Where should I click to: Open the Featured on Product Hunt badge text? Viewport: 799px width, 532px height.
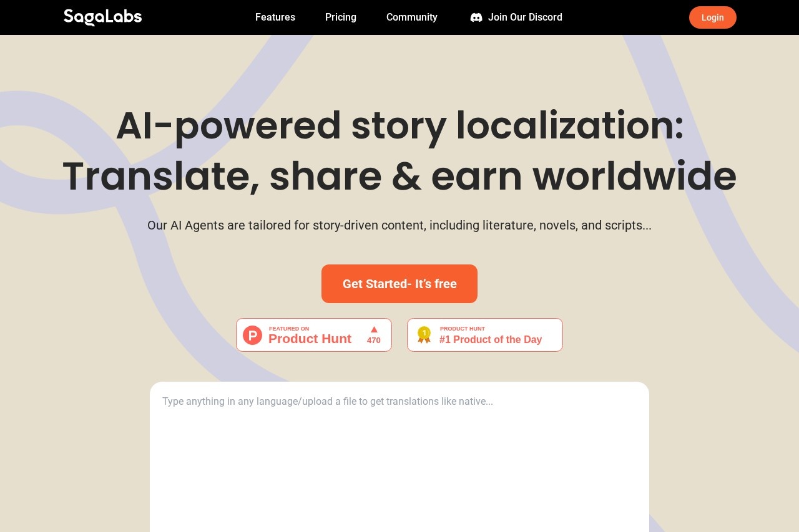314,335
